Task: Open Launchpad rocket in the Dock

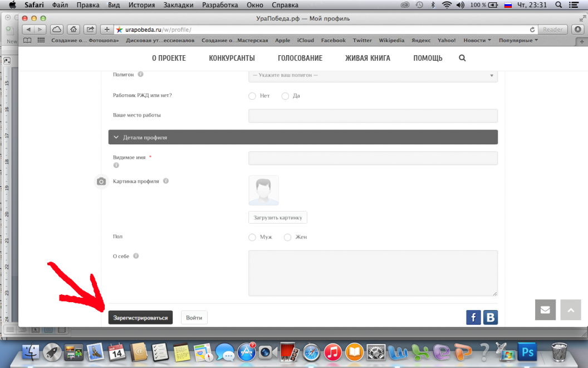Action: 52,352
